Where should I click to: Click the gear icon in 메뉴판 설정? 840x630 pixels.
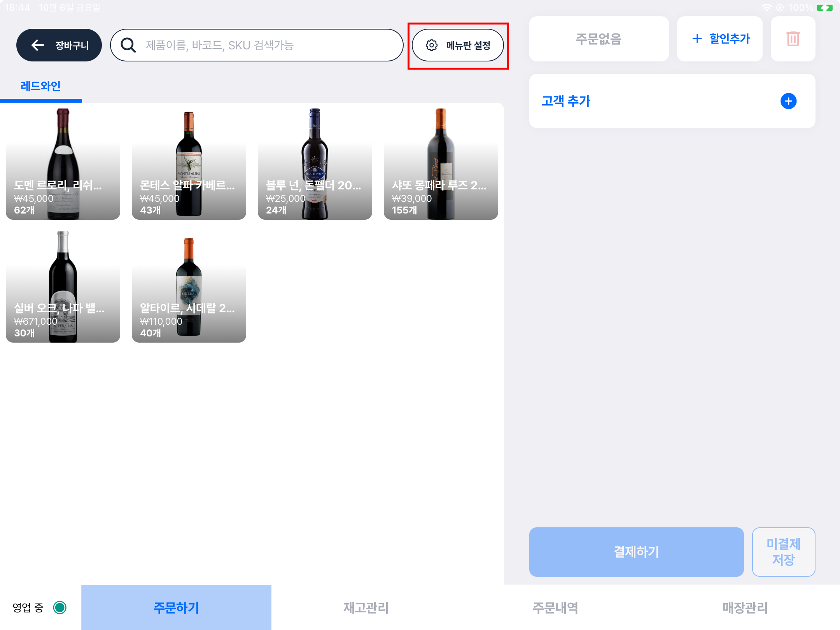tap(431, 45)
